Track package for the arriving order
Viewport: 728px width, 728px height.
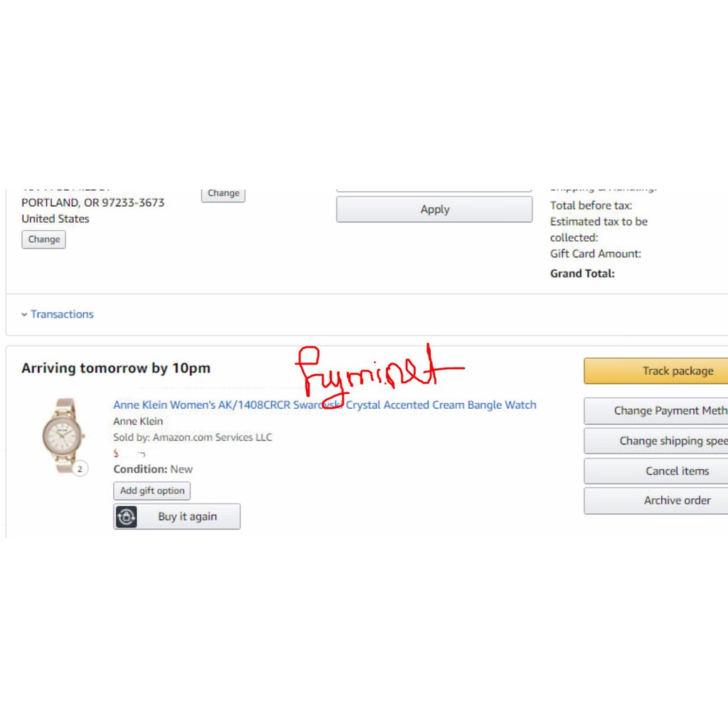(x=655, y=371)
